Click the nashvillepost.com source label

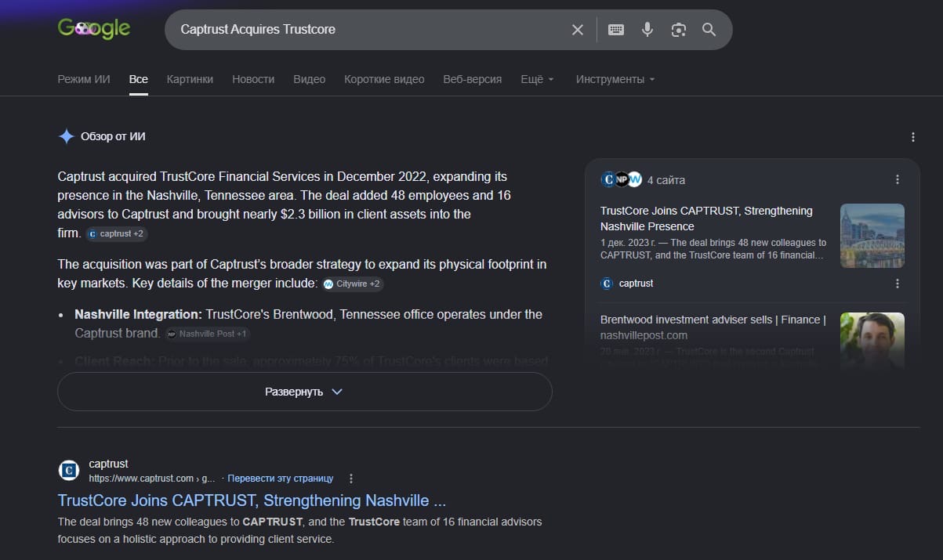click(x=644, y=335)
